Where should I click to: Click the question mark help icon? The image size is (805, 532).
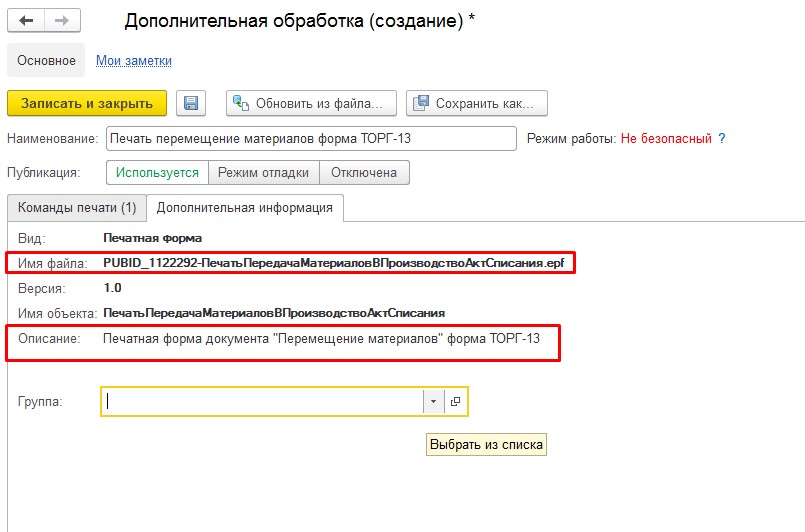722,139
